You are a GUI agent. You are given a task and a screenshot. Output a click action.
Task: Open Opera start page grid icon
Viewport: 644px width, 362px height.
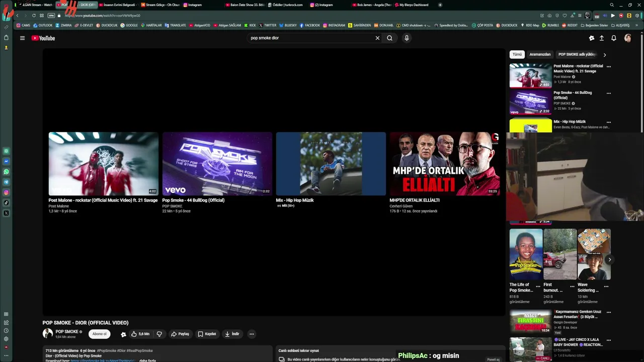(42, 16)
